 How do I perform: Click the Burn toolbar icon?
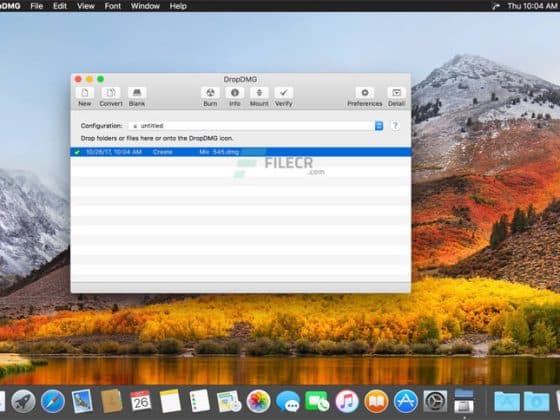(x=210, y=93)
